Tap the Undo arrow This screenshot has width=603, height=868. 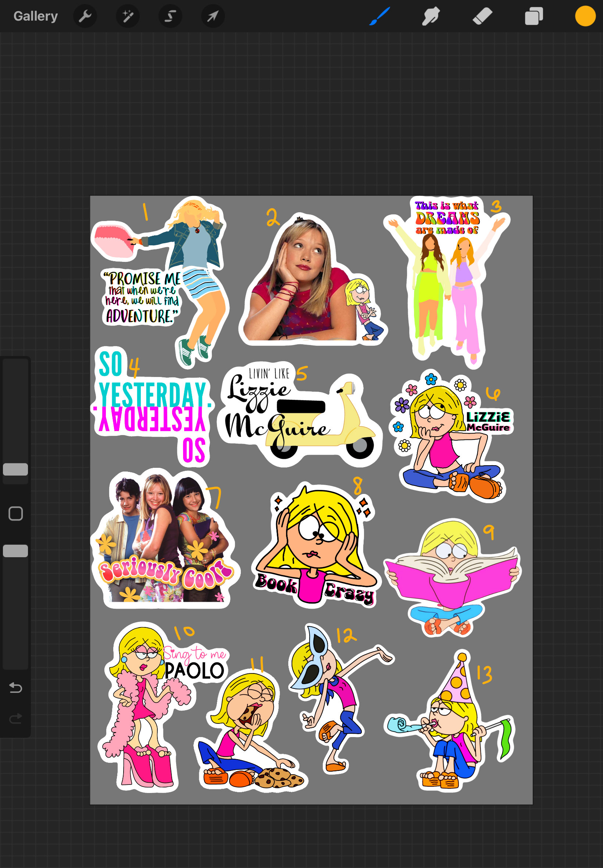click(15, 688)
